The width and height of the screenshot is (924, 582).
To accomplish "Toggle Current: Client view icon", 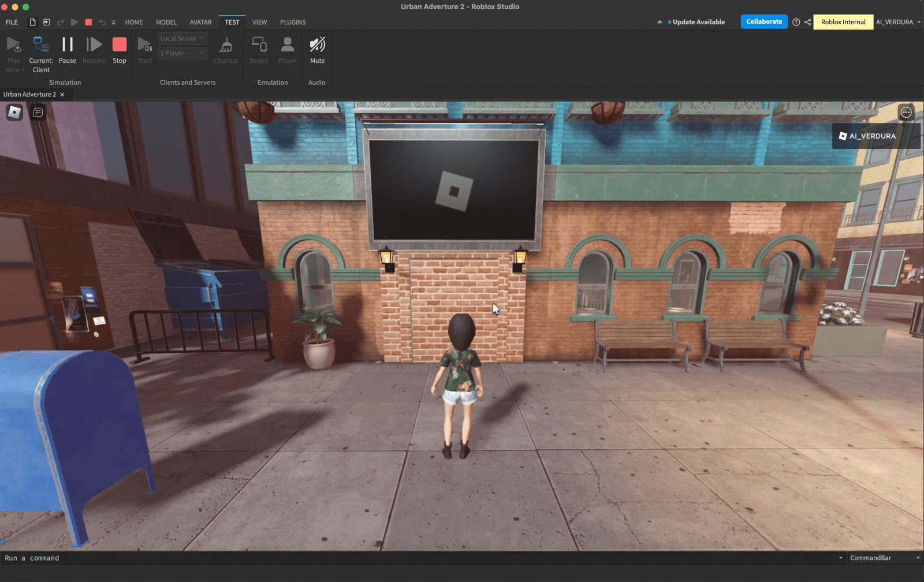I will (x=41, y=44).
